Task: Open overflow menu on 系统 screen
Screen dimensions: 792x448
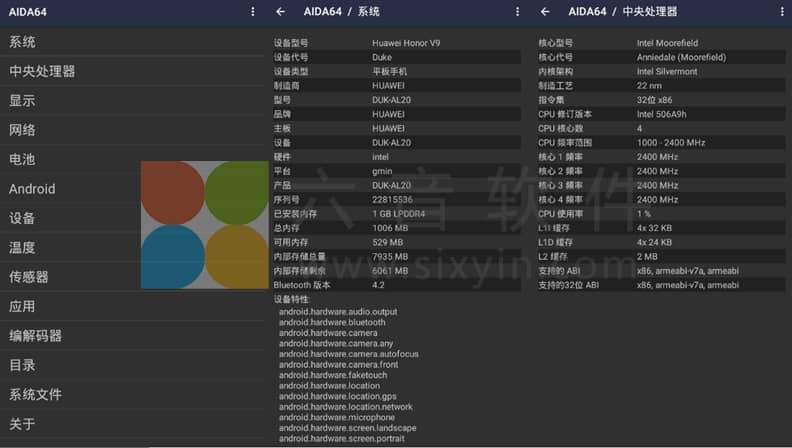Action: [517, 12]
